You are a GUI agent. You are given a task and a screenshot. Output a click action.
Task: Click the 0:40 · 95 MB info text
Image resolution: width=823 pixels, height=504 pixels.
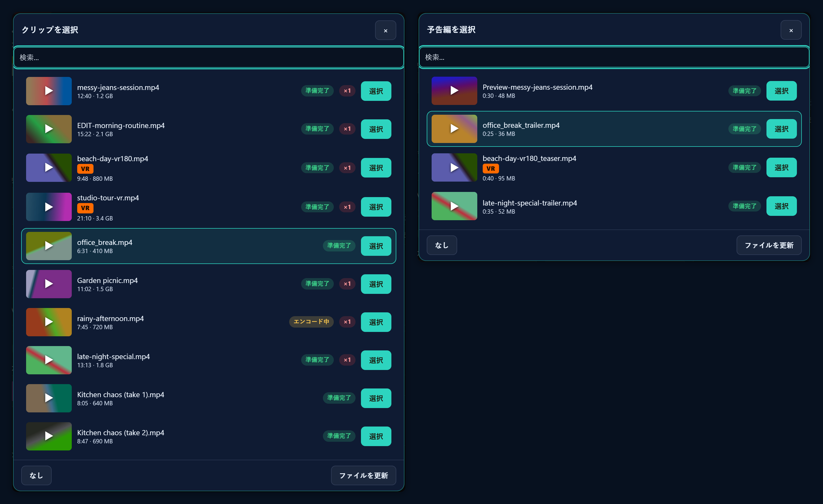(x=499, y=178)
